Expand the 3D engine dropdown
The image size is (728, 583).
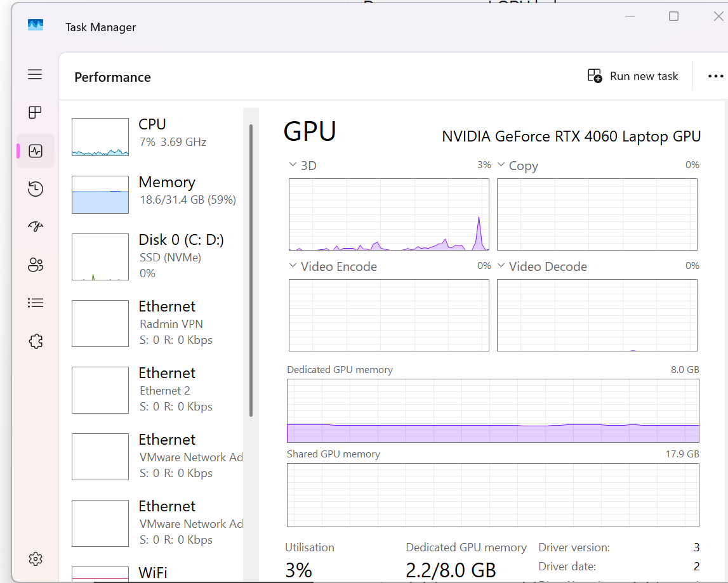click(293, 164)
